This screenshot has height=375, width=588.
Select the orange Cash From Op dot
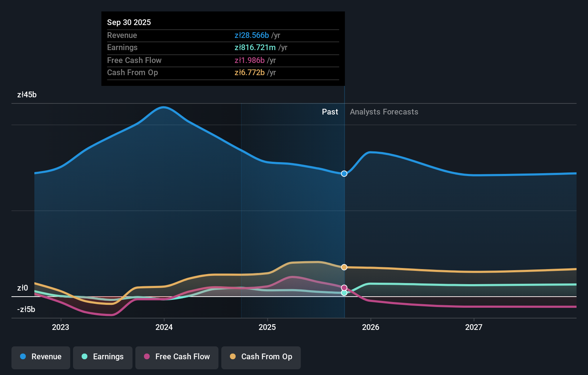tap(232, 357)
